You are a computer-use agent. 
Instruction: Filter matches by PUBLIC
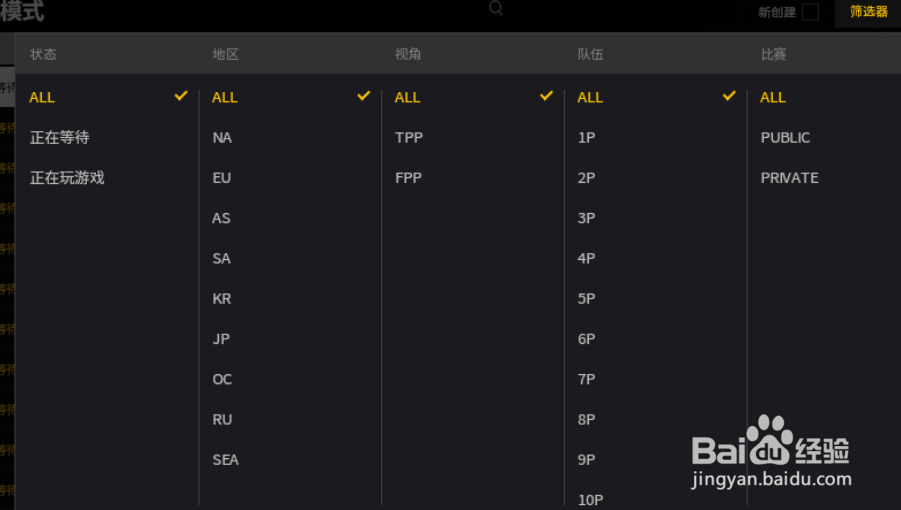pos(785,138)
